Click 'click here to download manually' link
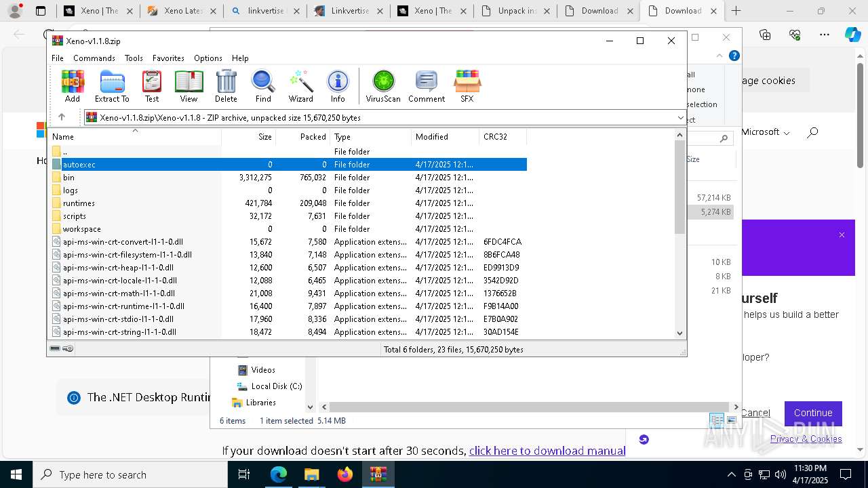 click(547, 451)
